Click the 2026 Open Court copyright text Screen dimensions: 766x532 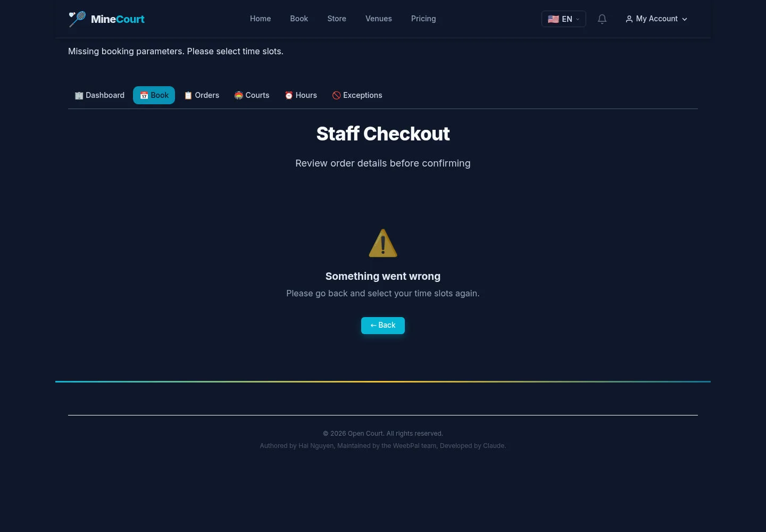click(x=383, y=434)
